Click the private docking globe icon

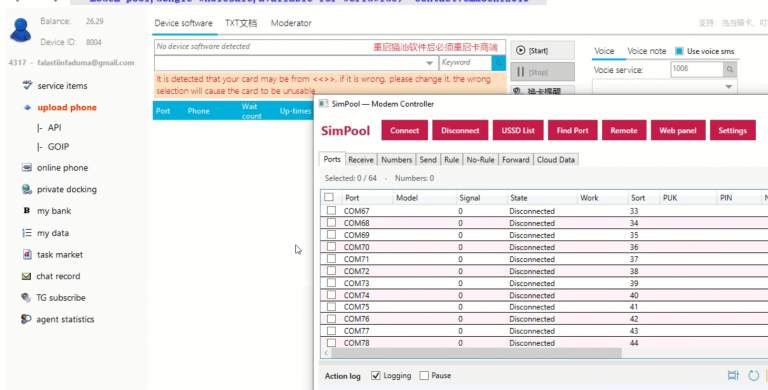(26, 189)
